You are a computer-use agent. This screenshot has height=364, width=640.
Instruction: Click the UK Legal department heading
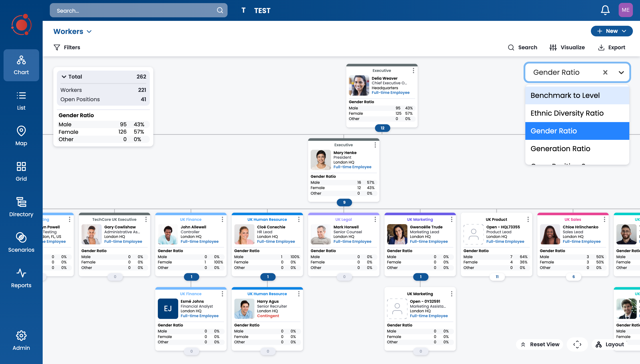(x=343, y=219)
